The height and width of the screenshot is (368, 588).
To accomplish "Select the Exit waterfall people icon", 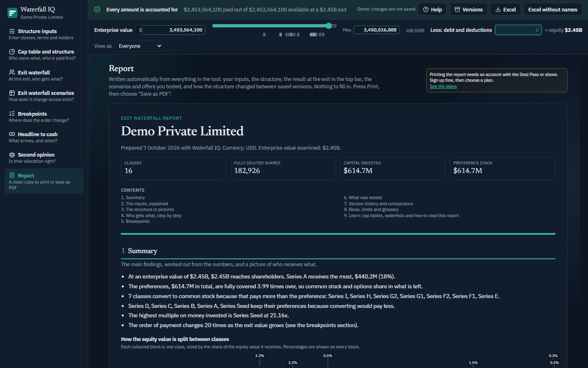I will coord(12,72).
